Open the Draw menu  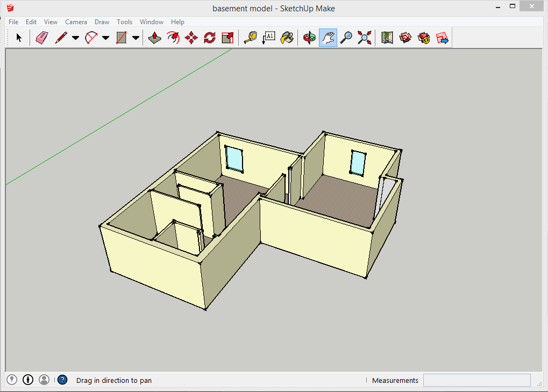point(102,22)
